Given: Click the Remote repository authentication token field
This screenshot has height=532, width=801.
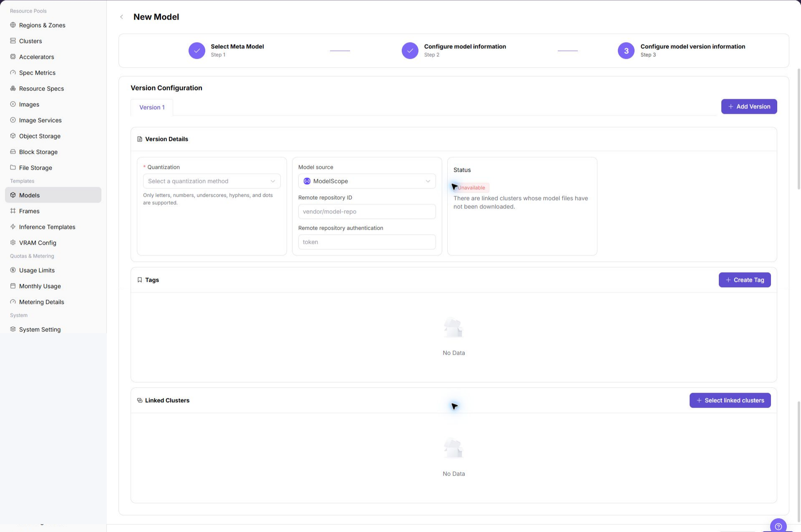Looking at the screenshot, I should click(x=367, y=242).
